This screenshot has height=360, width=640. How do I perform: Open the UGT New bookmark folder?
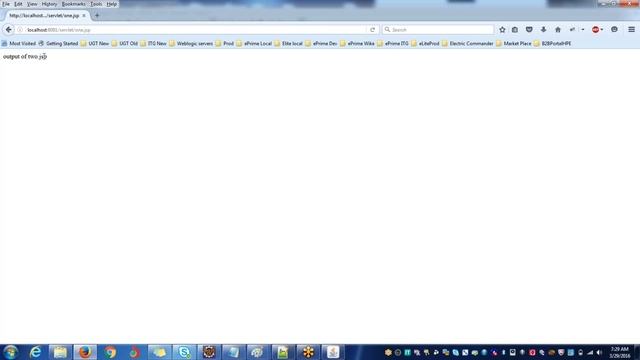pos(95,43)
